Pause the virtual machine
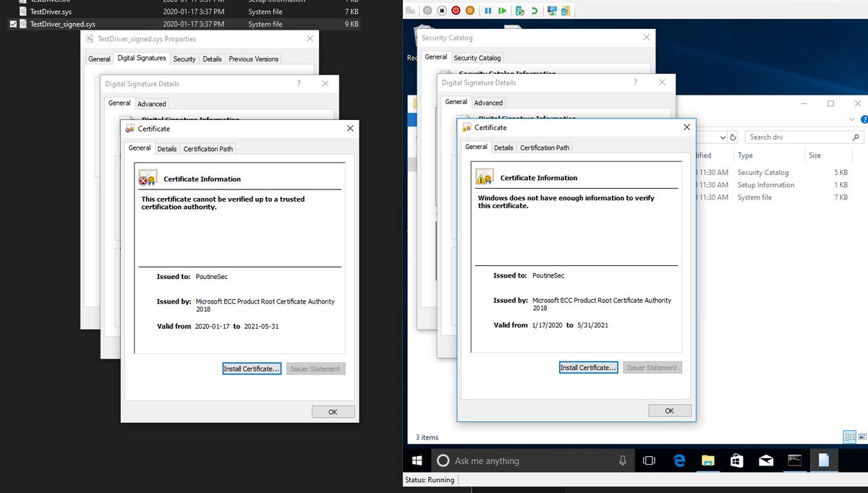 tap(488, 10)
